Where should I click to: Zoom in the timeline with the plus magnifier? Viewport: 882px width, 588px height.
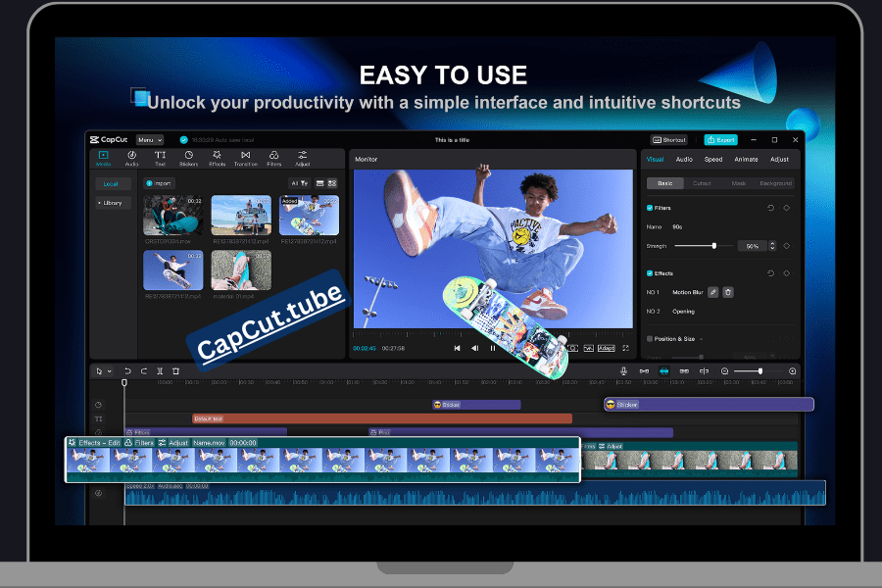tap(793, 371)
